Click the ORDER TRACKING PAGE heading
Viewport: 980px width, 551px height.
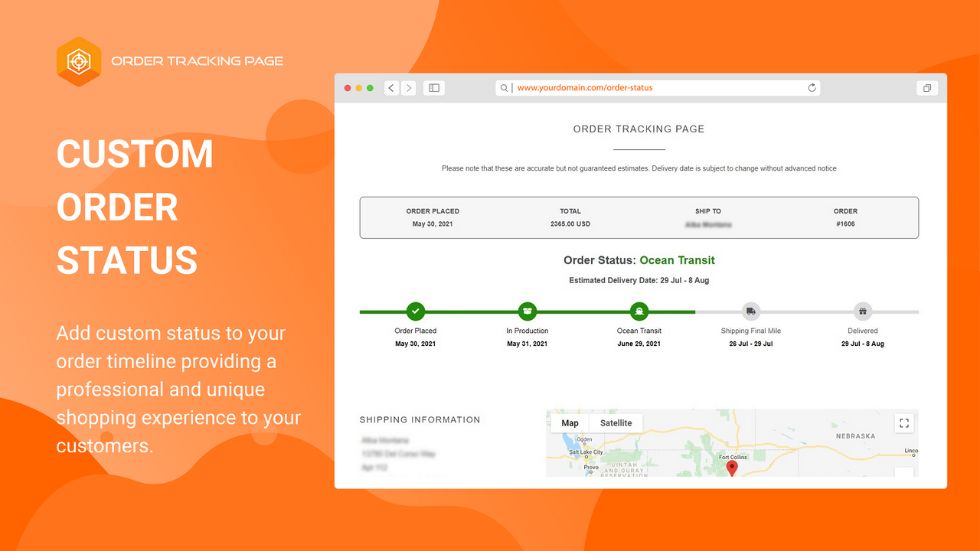click(x=639, y=129)
